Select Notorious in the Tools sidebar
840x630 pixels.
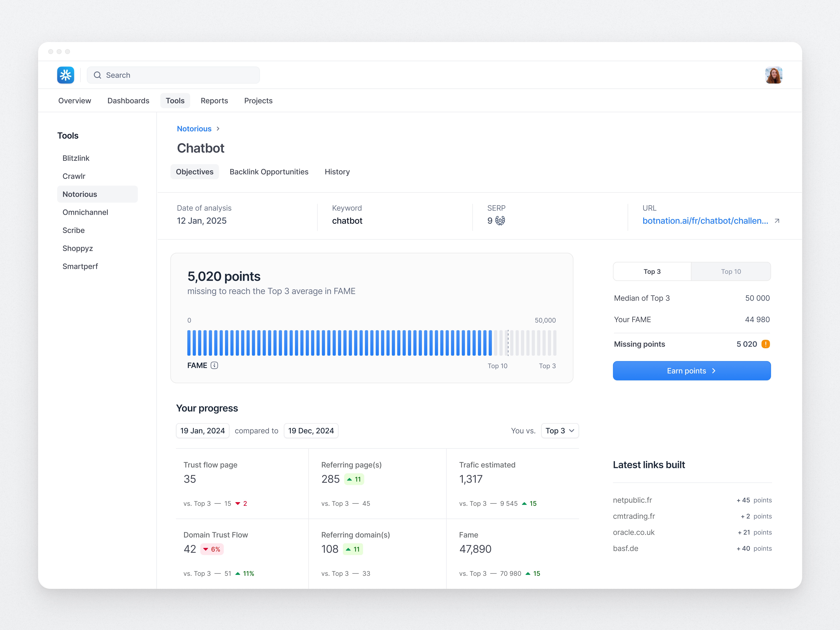(x=98, y=194)
